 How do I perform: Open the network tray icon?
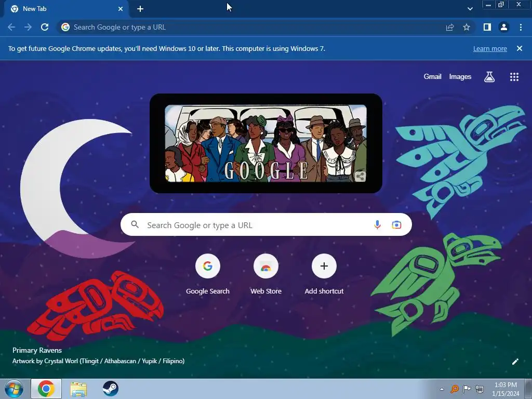[480, 389]
